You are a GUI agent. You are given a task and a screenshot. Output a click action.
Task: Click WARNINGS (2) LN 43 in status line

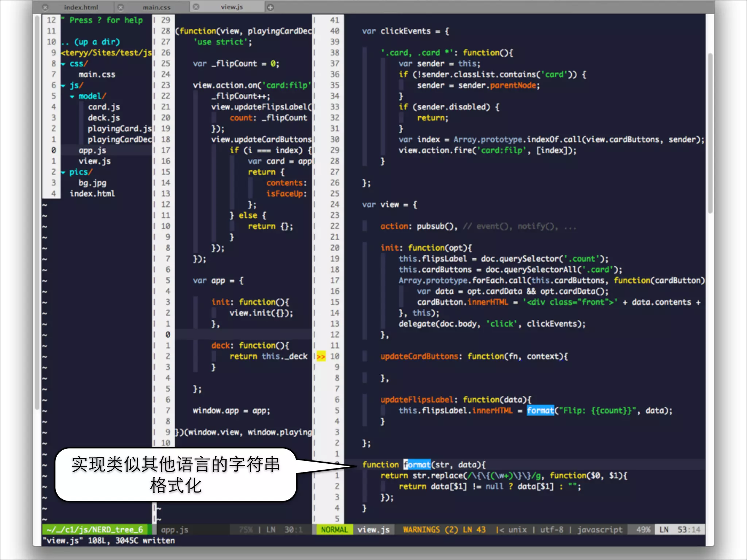444,529
